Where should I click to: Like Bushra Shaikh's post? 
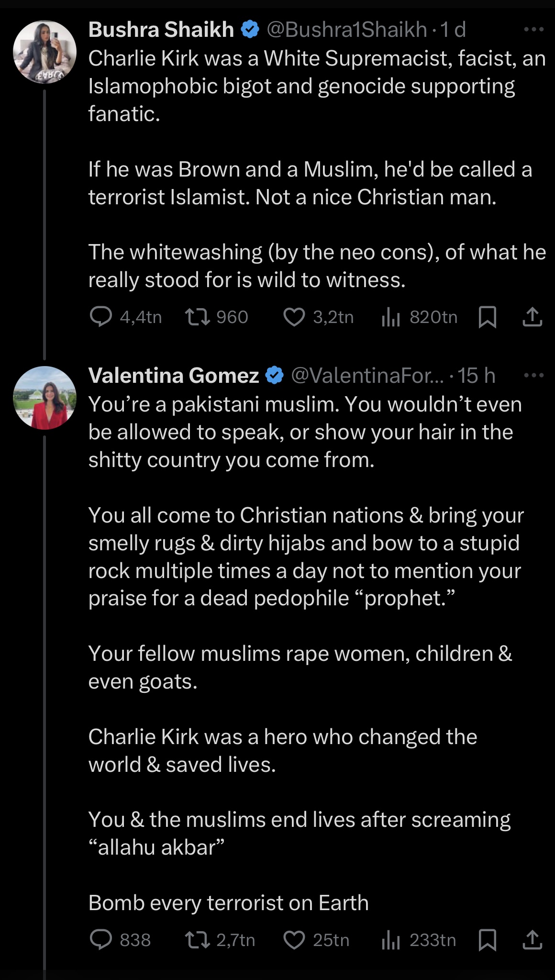point(294,317)
